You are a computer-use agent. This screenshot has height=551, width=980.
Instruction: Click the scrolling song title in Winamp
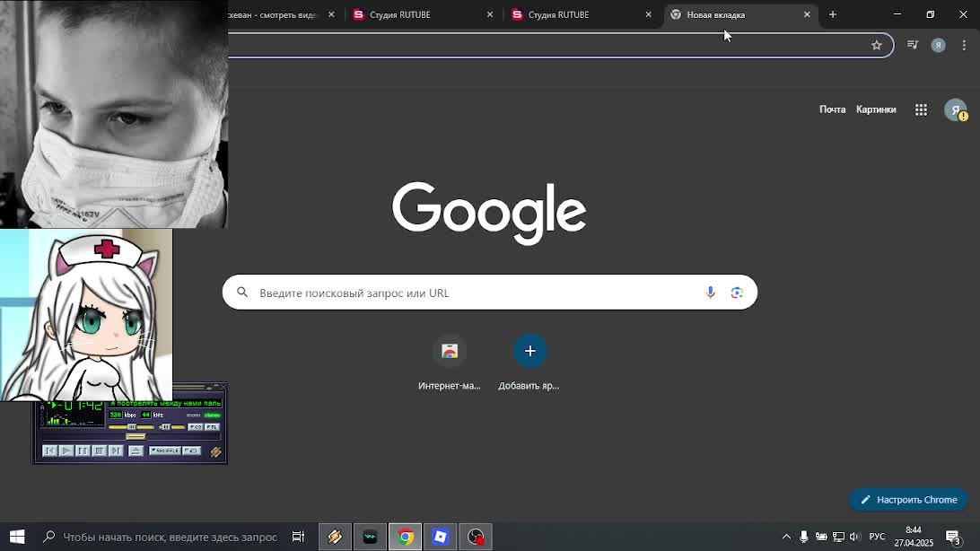pyautogui.click(x=164, y=404)
